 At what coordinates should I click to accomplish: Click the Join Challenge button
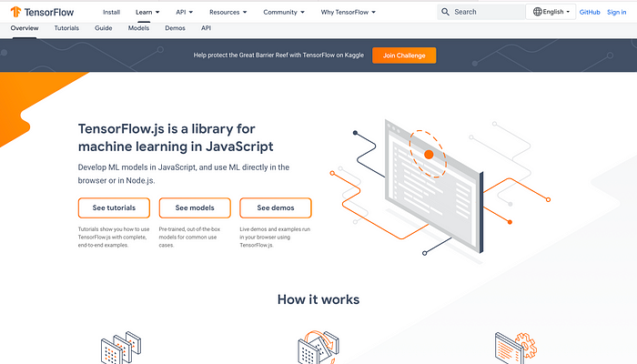click(x=404, y=56)
